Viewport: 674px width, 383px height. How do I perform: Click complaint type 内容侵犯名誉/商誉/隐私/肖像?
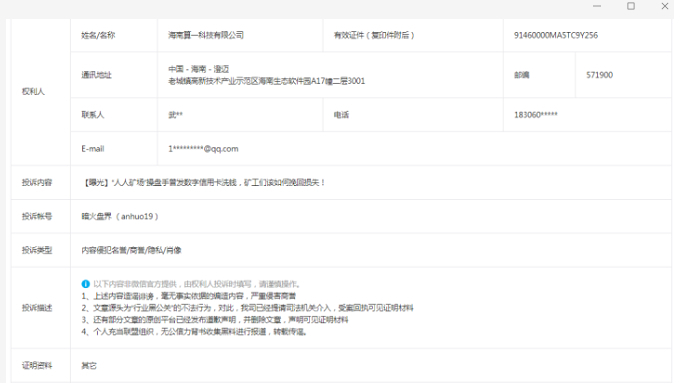coord(132,250)
